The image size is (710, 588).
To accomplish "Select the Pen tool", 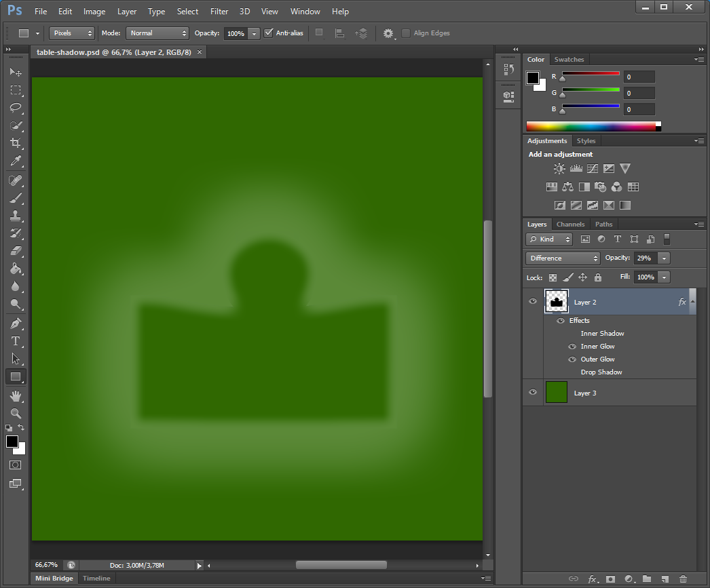I will tap(16, 323).
